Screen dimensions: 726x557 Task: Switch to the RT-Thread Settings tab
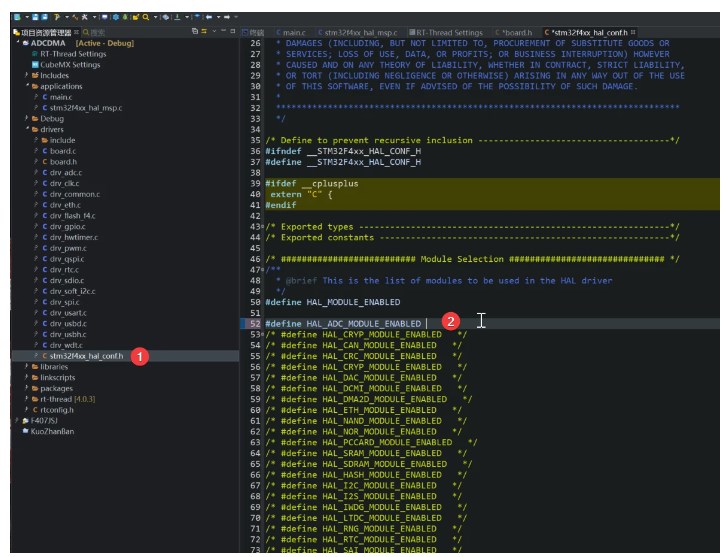tap(449, 32)
